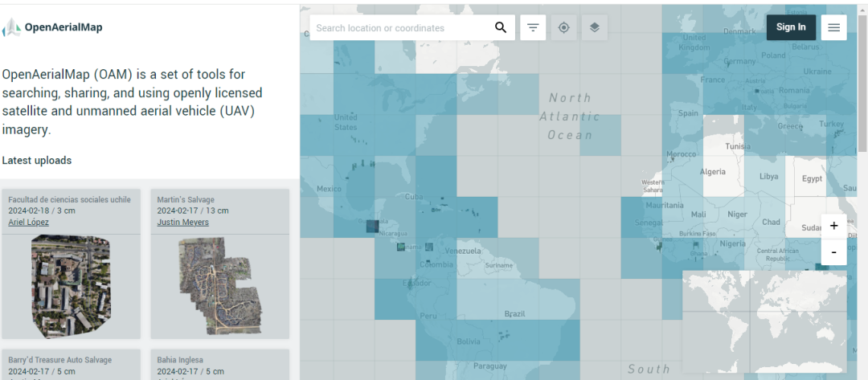The height and width of the screenshot is (380, 868).
Task: Open Ariel López uploader link
Action: click(x=28, y=223)
